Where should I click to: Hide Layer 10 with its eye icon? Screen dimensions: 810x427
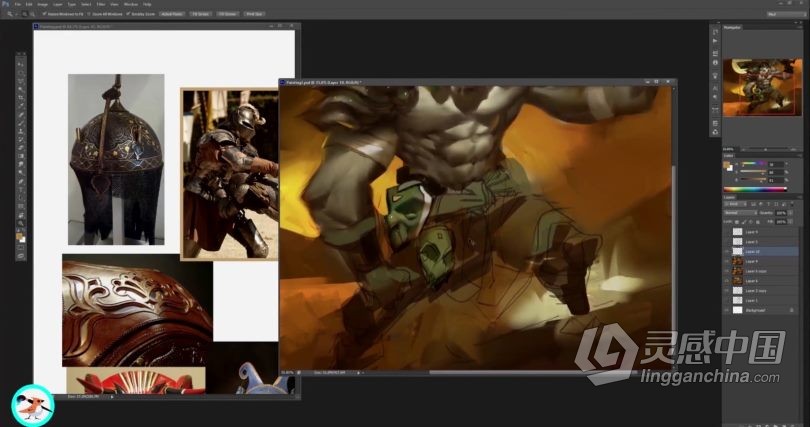[x=727, y=252]
